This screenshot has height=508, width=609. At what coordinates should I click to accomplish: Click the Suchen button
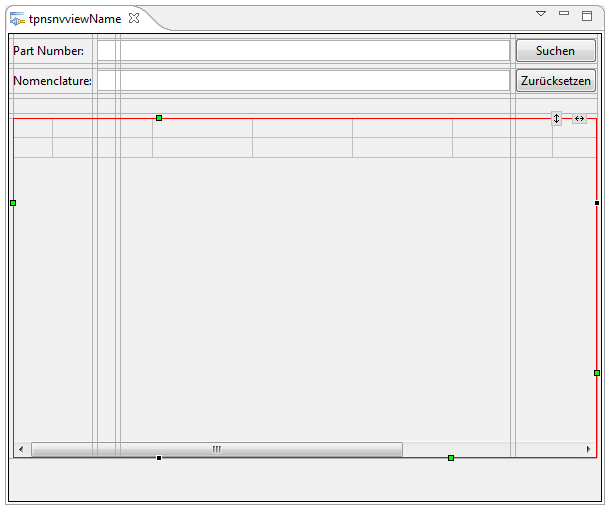[555, 51]
